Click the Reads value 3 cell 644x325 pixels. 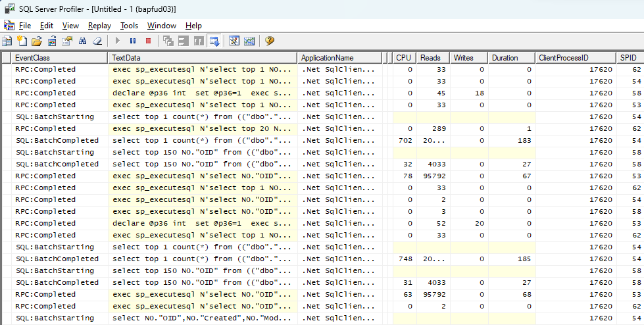coord(433,212)
